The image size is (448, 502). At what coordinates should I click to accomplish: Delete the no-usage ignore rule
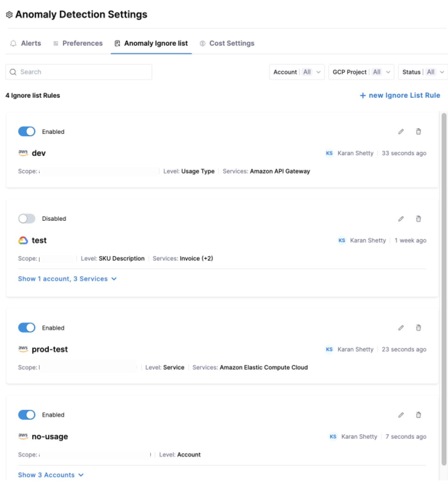point(418,415)
